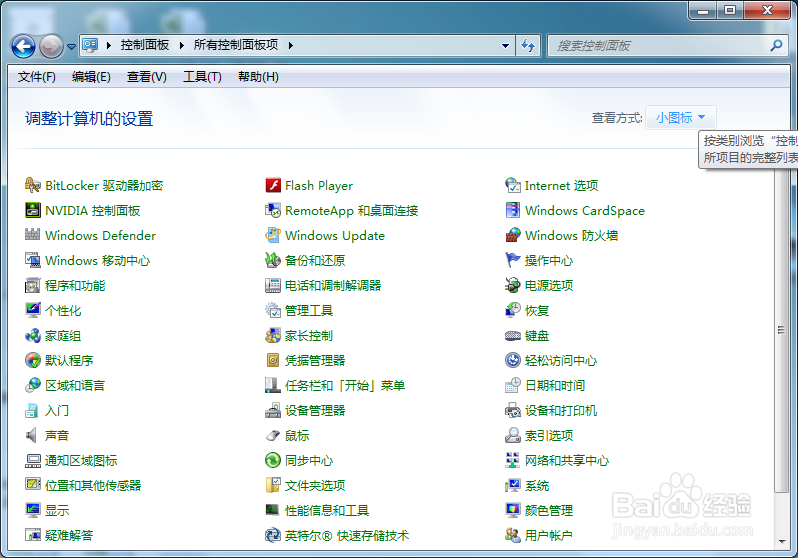Viewport: 798px width, 558px height.
Task: Open the 系统 link
Action: click(537, 486)
